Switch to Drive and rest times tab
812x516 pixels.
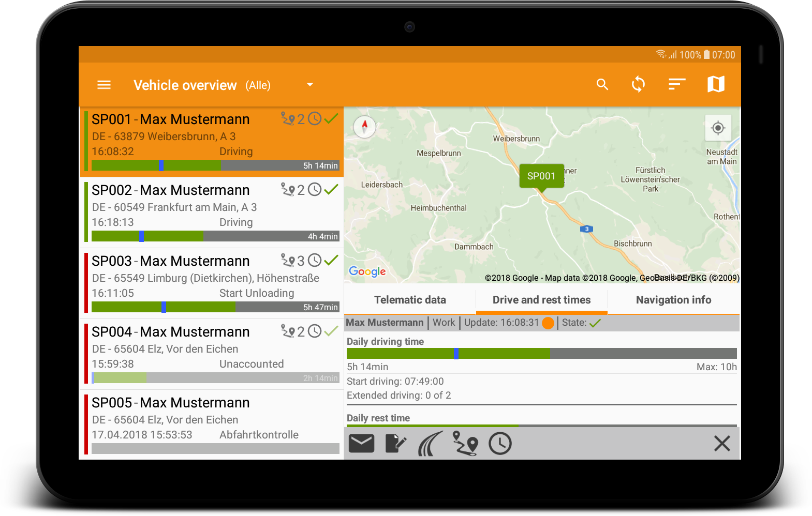coord(541,300)
